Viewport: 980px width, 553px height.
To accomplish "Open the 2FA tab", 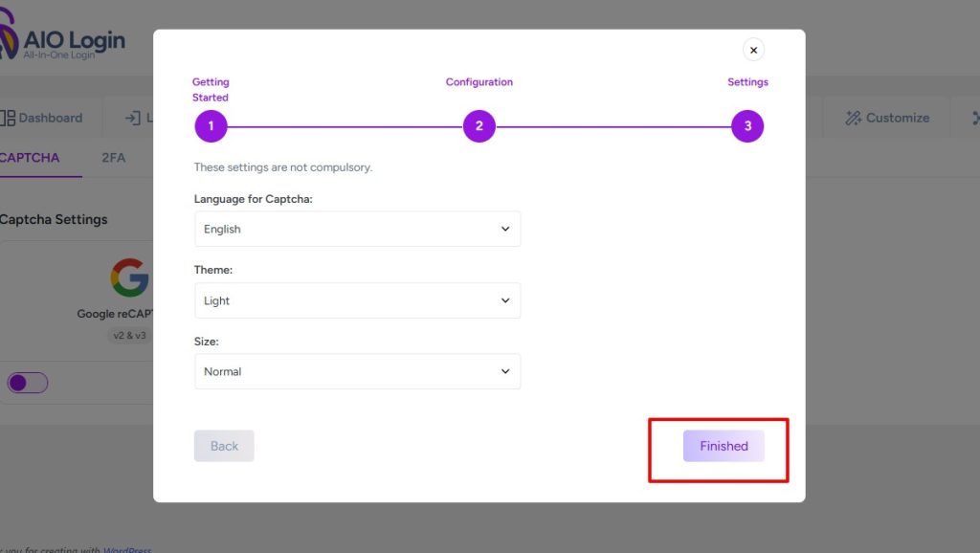I will (113, 158).
